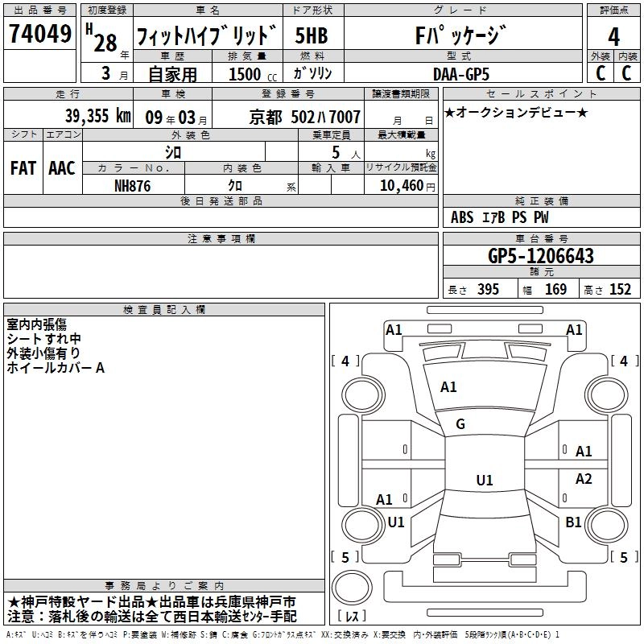
Task: Click sales point ★オークションデビュー★
Action: coord(516,112)
